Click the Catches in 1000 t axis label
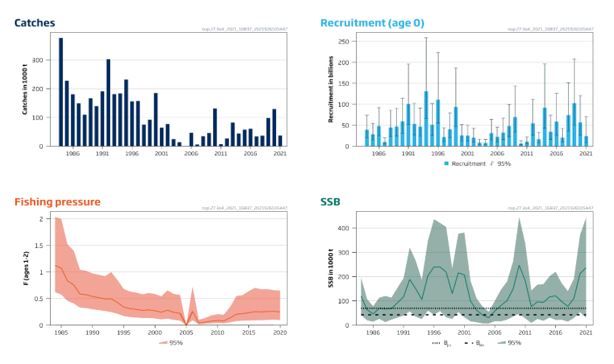This screenshot has height=364, width=614. click(25, 89)
